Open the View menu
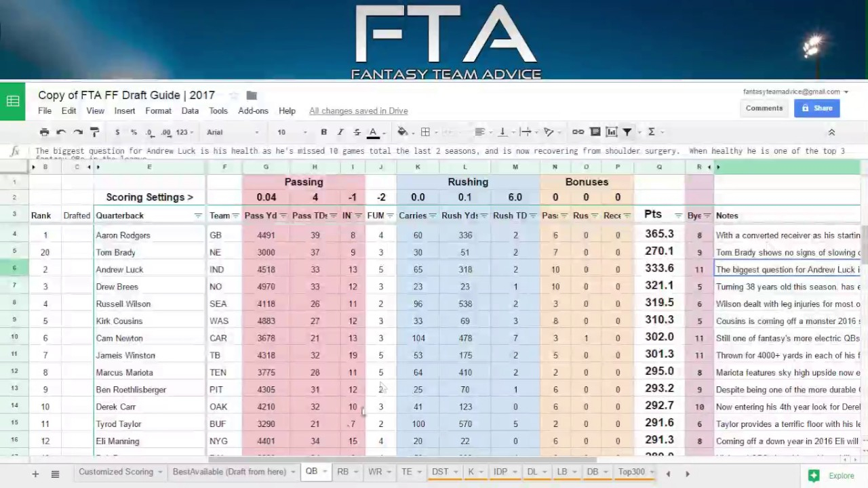868x488 pixels. pyautogui.click(x=95, y=110)
